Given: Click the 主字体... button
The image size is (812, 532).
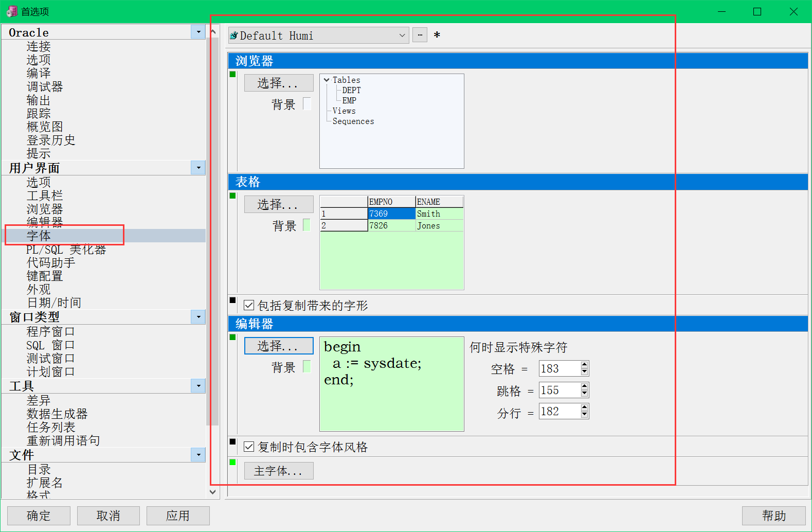Looking at the screenshot, I should pyautogui.click(x=279, y=471).
